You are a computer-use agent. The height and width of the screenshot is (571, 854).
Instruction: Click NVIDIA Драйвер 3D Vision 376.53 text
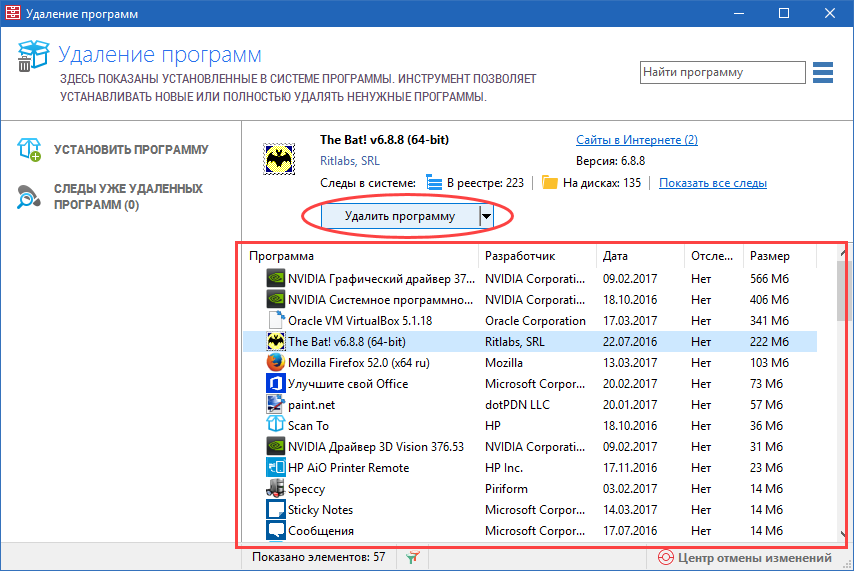(x=376, y=447)
